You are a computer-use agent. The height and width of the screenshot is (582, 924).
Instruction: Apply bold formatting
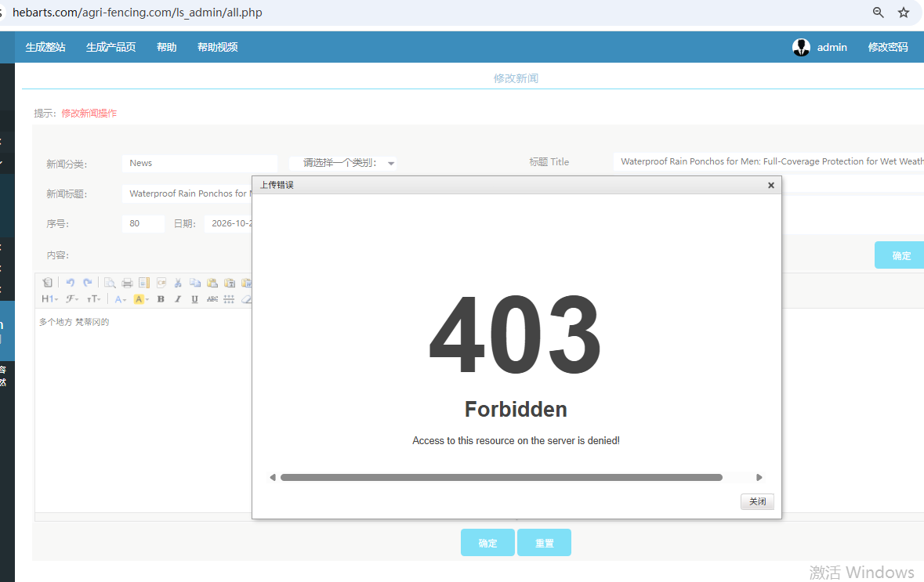(x=161, y=299)
